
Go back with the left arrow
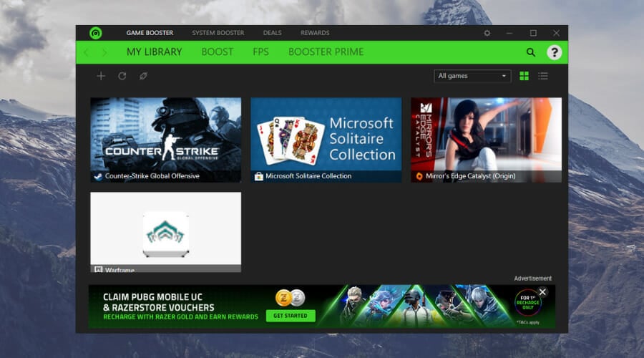coord(87,52)
